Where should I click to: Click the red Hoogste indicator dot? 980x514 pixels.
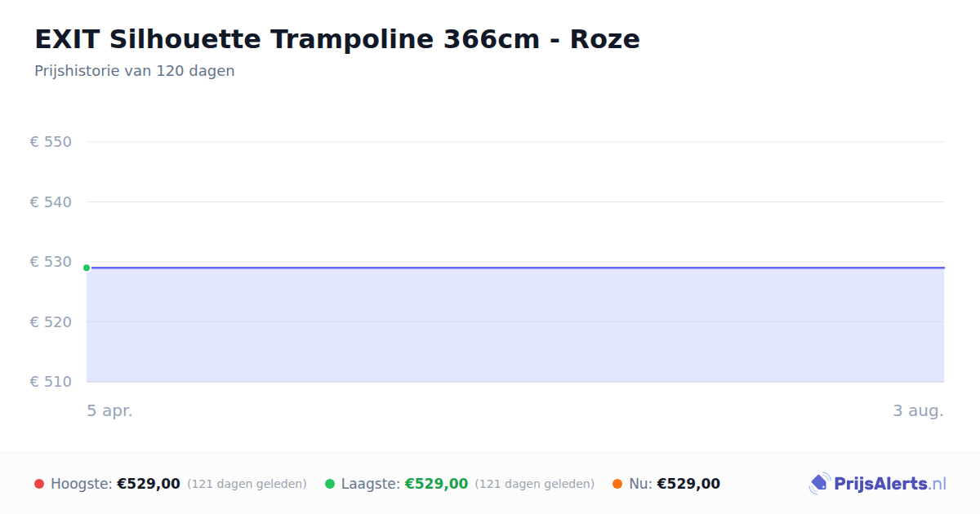coord(39,484)
